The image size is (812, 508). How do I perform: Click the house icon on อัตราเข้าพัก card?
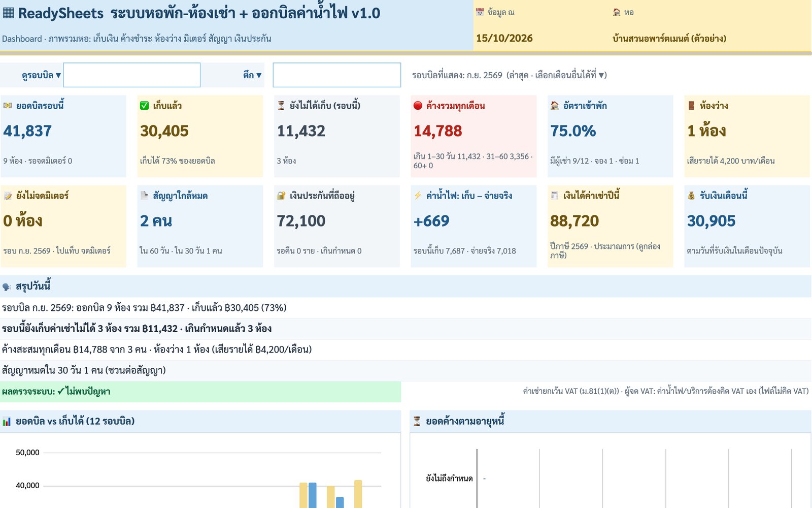tap(555, 106)
